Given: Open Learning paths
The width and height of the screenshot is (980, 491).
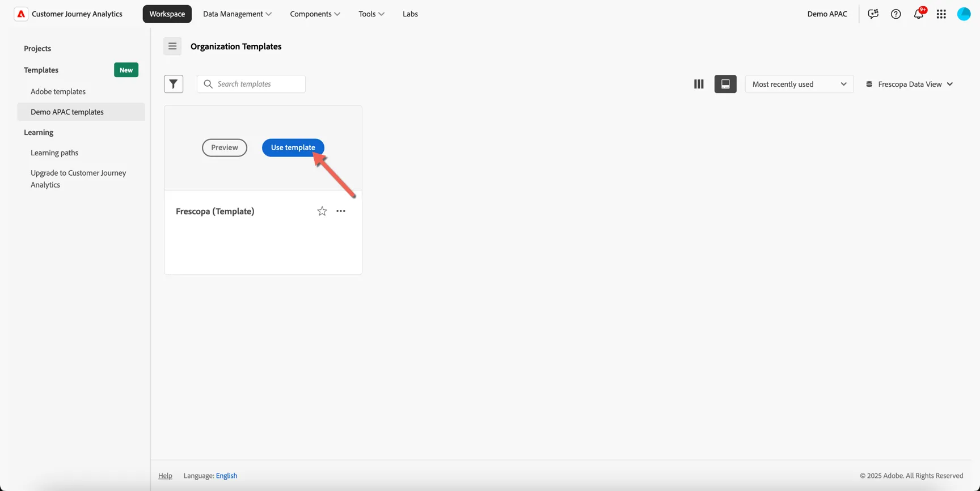Looking at the screenshot, I should pos(54,153).
